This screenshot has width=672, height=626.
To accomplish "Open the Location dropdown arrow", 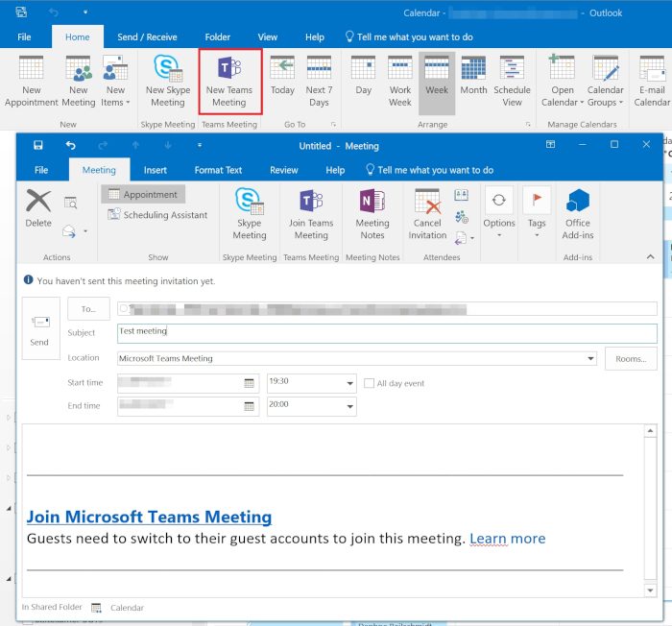I will click(589, 359).
